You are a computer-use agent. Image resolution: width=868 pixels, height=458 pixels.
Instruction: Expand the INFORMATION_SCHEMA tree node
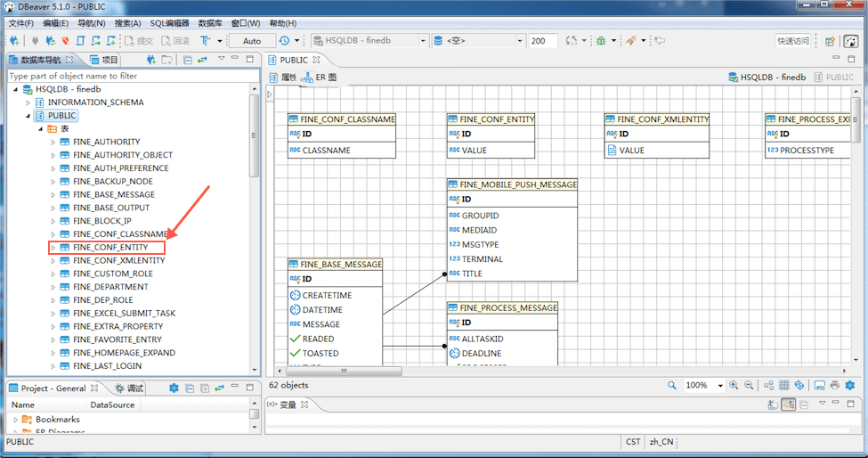pos(28,102)
